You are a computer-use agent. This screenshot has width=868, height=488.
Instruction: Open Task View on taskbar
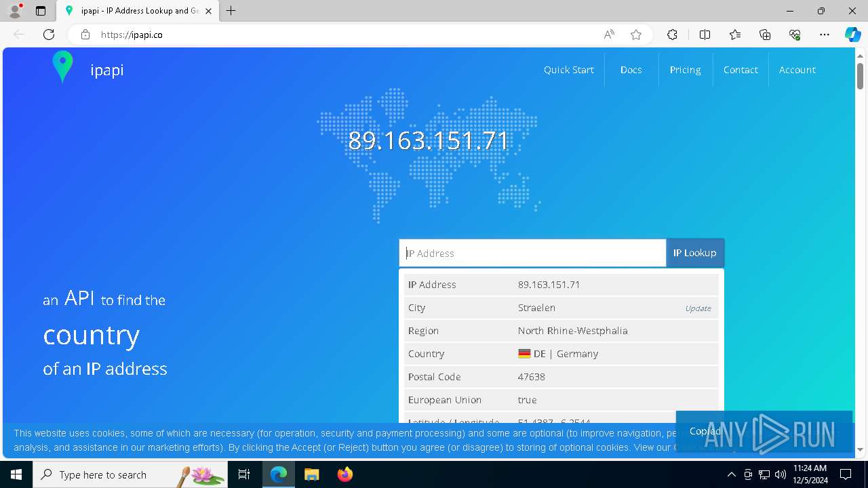[244, 474]
